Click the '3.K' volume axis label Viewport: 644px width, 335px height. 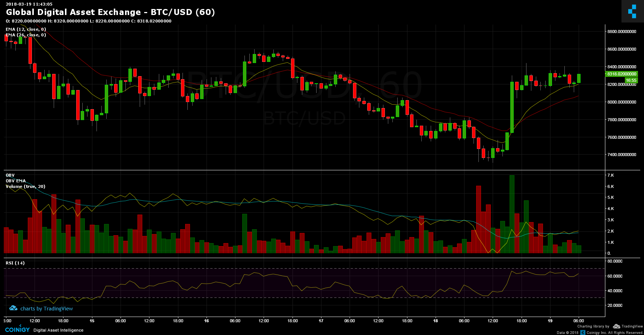(611, 220)
